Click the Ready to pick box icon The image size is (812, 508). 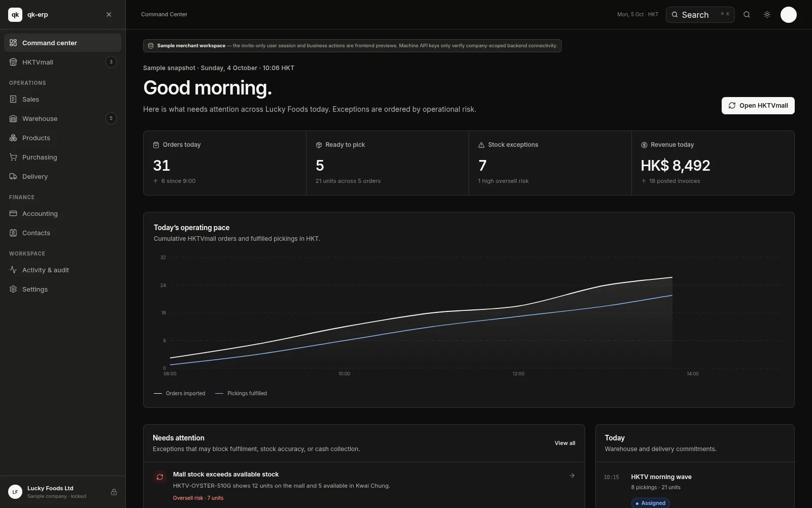(x=319, y=145)
